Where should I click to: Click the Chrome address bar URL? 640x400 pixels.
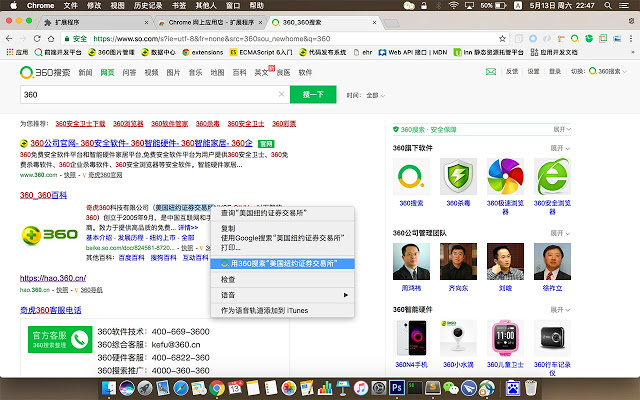pyautogui.click(x=212, y=38)
